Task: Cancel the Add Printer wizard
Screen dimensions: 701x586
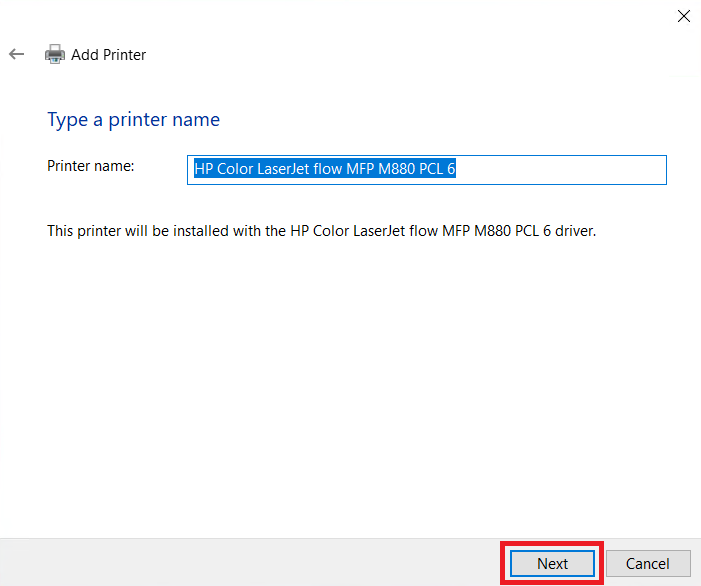Action: coord(648,563)
